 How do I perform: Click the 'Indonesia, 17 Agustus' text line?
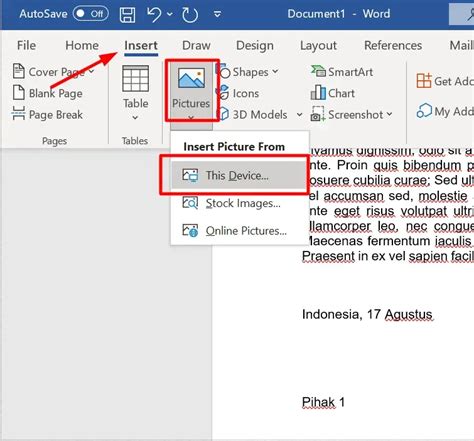(x=367, y=314)
